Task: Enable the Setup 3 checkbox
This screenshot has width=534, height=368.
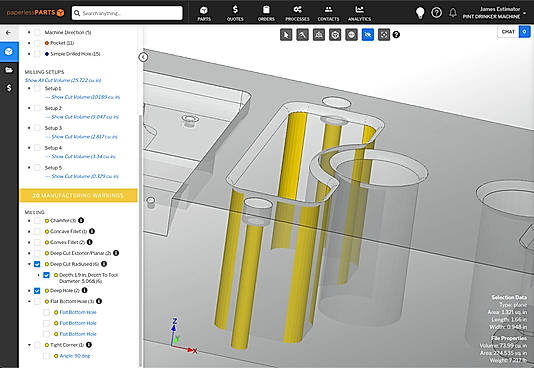Action: 37,128
